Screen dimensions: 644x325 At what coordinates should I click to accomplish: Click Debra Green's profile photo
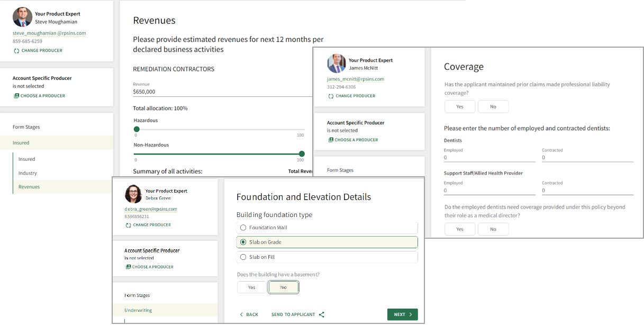tap(133, 194)
